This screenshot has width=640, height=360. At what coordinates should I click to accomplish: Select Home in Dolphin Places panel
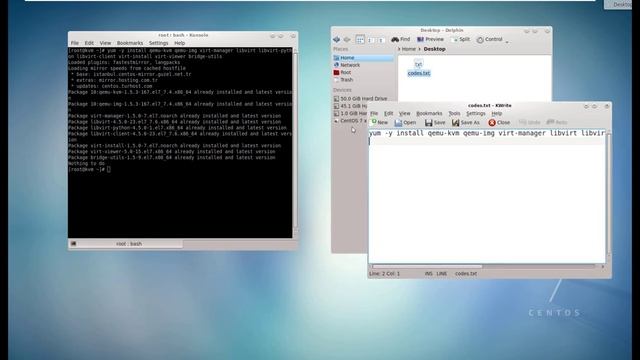click(363, 58)
